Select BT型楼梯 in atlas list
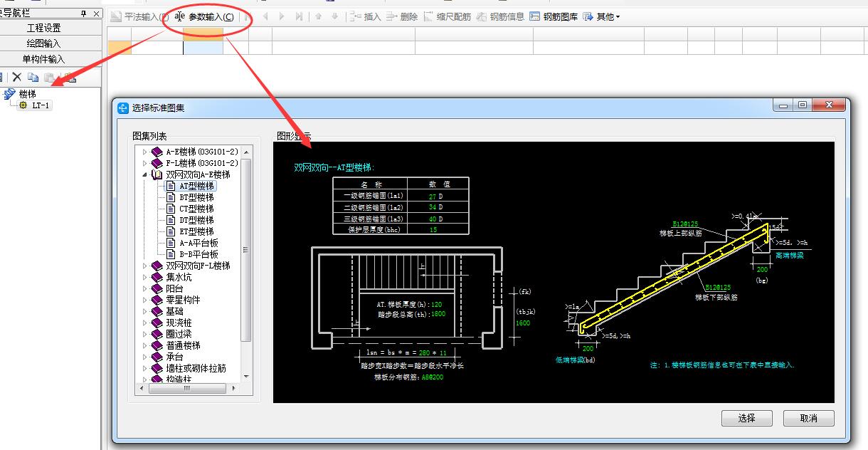The width and height of the screenshot is (868, 450). [x=196, y=197]
